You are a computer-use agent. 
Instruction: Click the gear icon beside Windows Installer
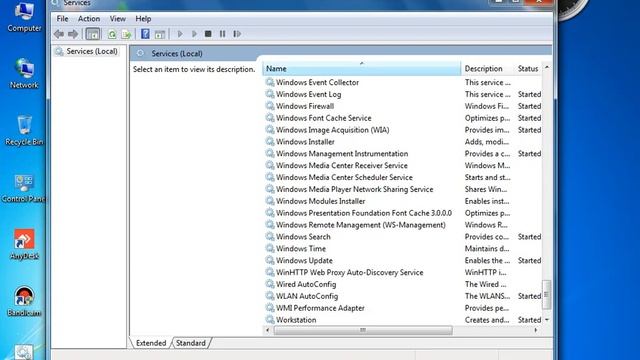tap(270, 141)
